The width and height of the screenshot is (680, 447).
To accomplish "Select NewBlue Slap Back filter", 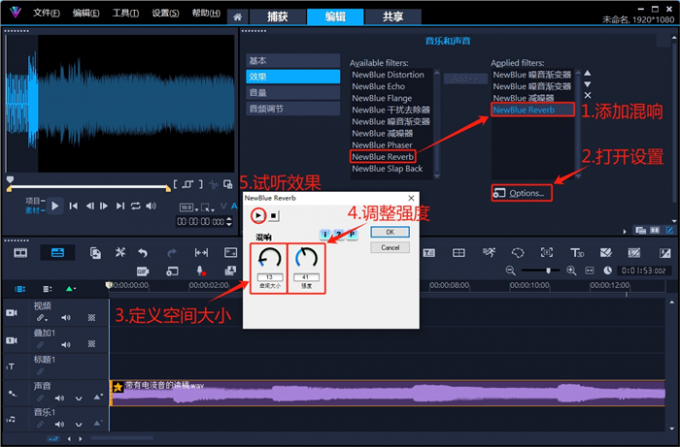I will tap(387, 169).
